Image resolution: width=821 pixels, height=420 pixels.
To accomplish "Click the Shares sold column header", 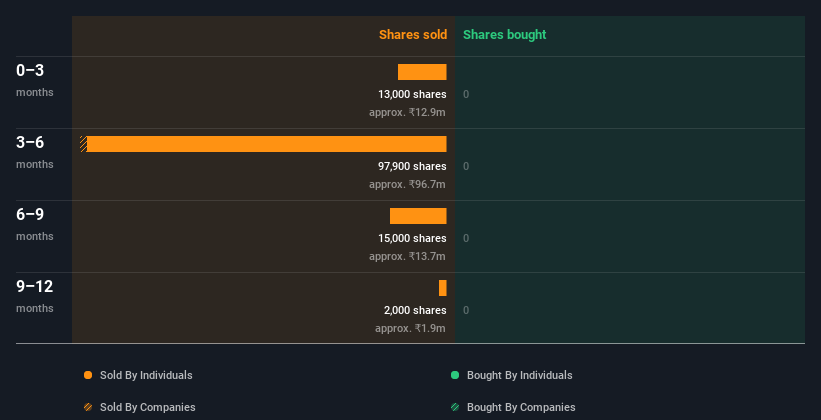I will [413, 35].
